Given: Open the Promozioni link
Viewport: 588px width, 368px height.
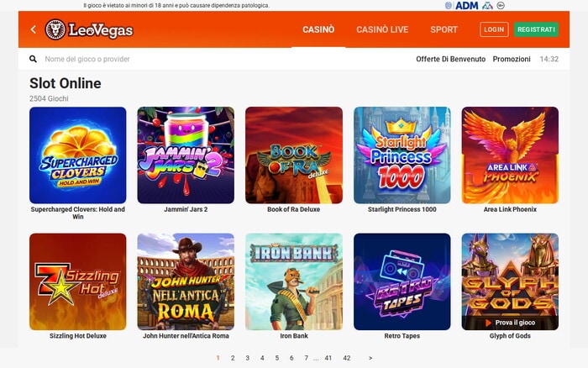Looking at the screenshot, I should (512, 59).
